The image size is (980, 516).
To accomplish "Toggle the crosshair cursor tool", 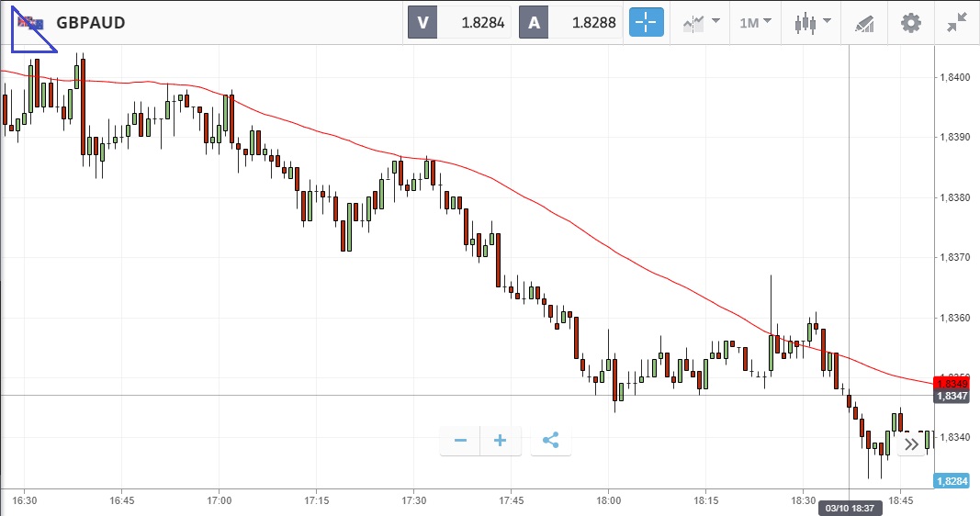I will (x=647, y=23).
